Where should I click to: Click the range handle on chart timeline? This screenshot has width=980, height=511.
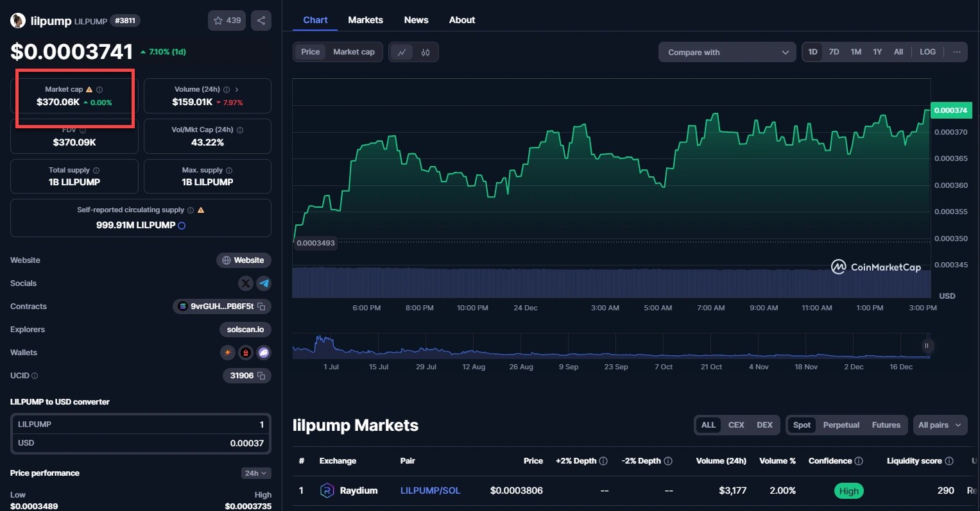[926, 346]
